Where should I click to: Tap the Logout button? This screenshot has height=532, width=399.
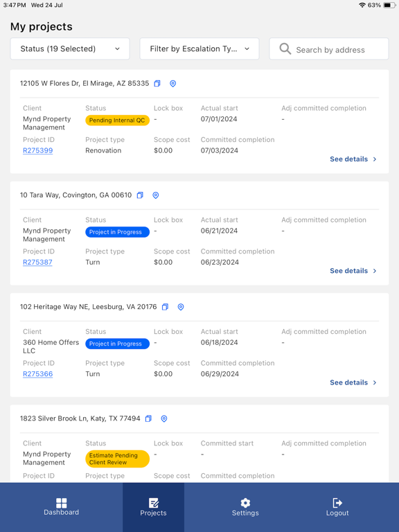coord(337,507)
